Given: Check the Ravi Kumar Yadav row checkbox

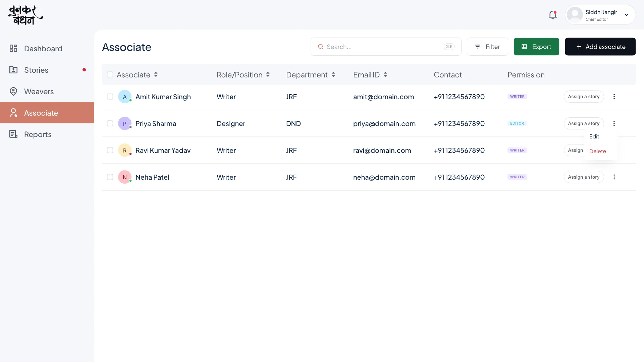Looking at the screenshot, I should tap(110, 150).
